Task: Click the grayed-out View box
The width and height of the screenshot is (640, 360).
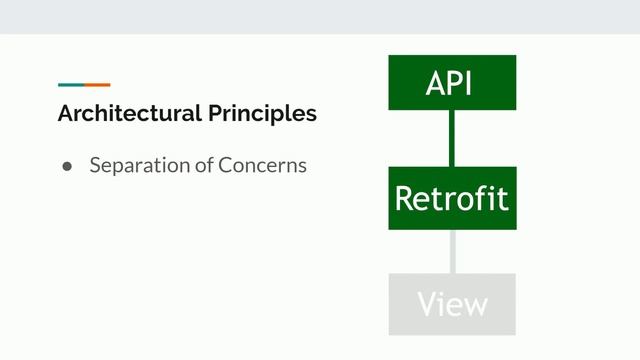Action: 452,304
